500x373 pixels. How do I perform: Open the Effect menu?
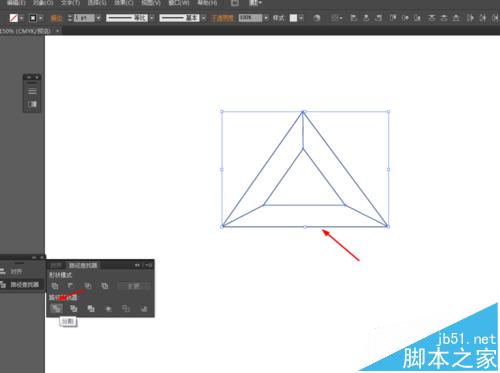click(x=124, y=3)
